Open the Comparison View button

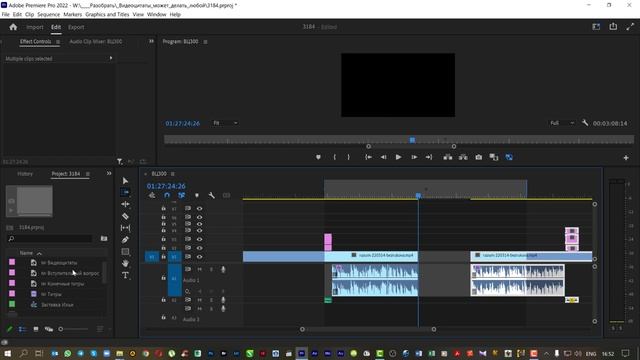coord(494,157)
